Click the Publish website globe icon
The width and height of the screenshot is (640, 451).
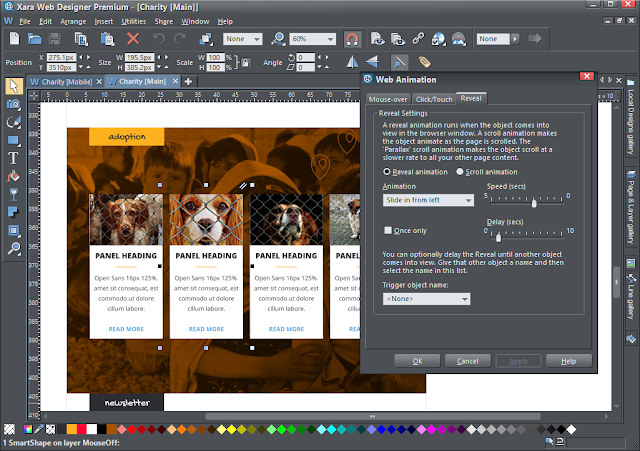[439, 39]
